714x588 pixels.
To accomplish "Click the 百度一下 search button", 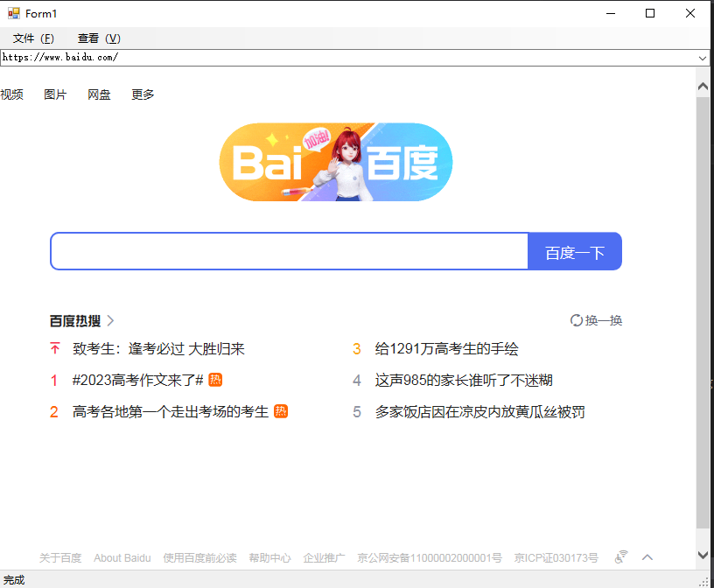I will (x=575, y=251).
